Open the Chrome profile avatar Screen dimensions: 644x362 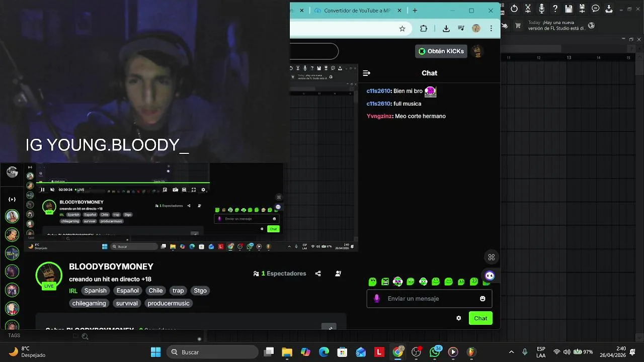pos(476,29)
